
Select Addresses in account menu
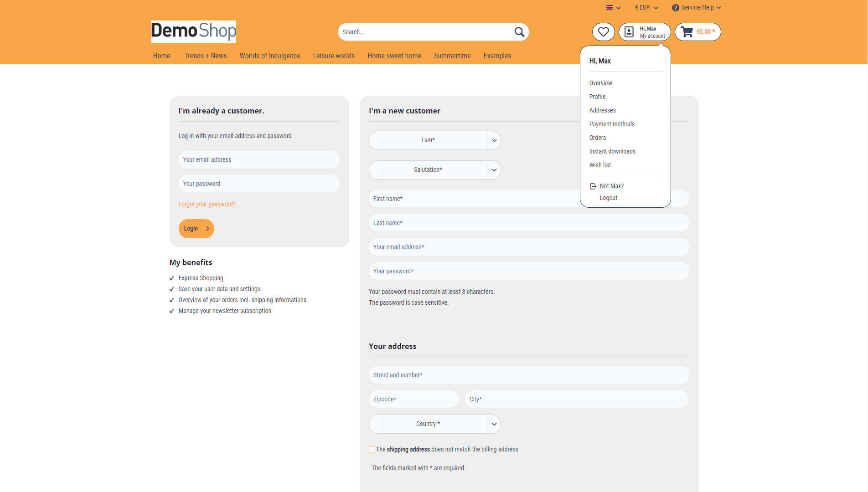pyautogui.click(x=602, y=110)
